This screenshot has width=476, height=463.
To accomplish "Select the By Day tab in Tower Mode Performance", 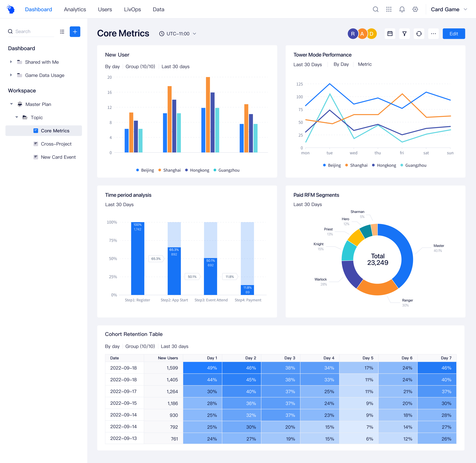I will pyautogui.click(x=341, y=64).
